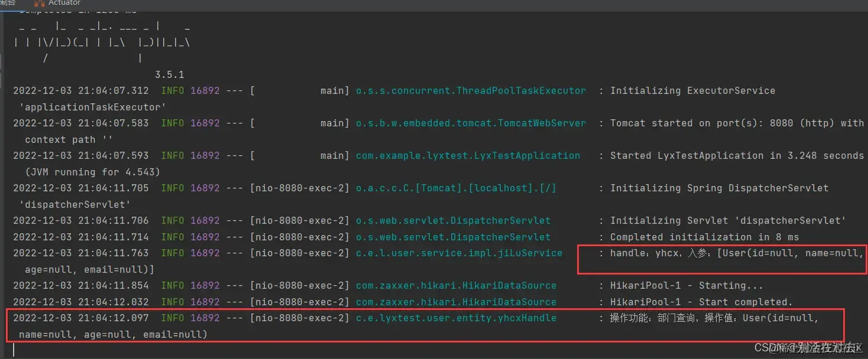This screenshot has height=359, width=868.
Task: Click c.e.l.user.service.impl.jiLuService logger name
Action: [459, 253]
